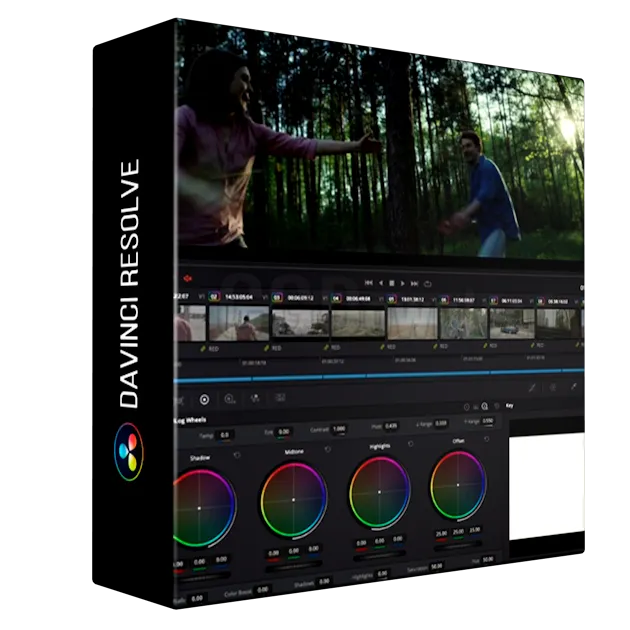This screenshot has width=630, height=630.
Task: Open the Motion Effects palette icon
Action: (x=280, y=398)
